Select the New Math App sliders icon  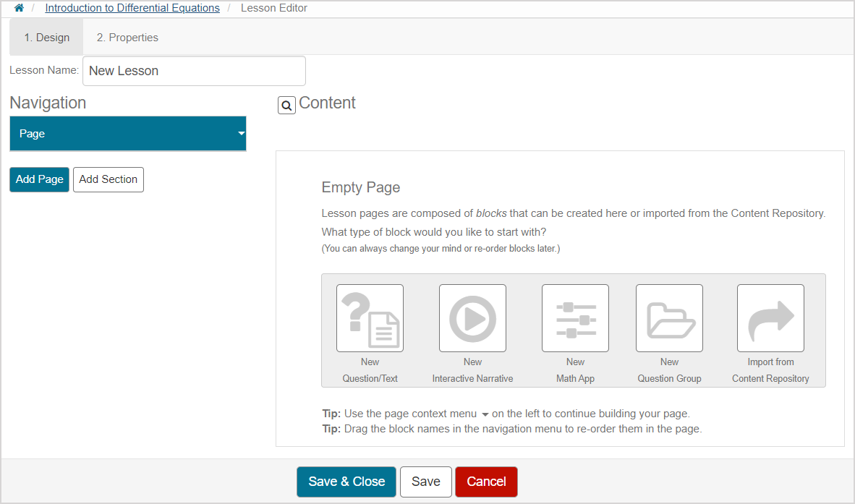[575, 318]
